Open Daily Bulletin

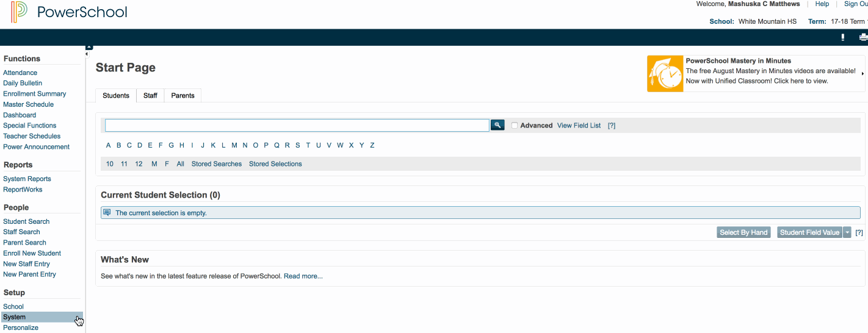23,83
